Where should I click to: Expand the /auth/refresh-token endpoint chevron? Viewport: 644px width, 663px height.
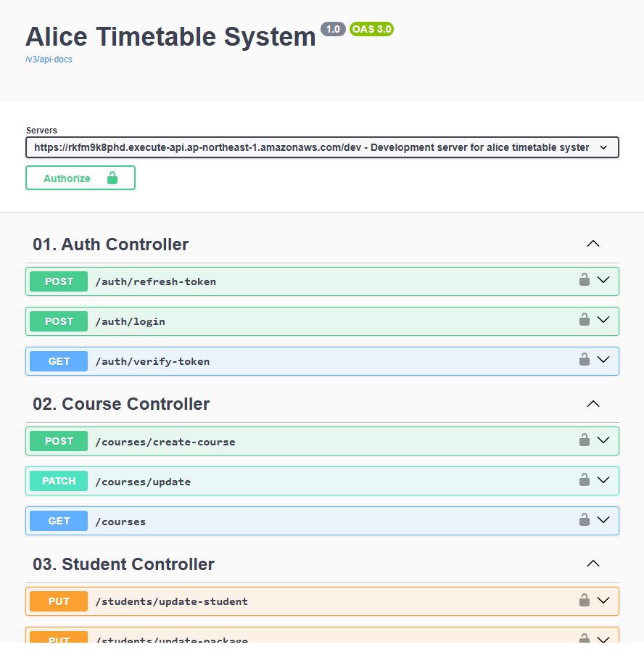click(x=603, y=279)
